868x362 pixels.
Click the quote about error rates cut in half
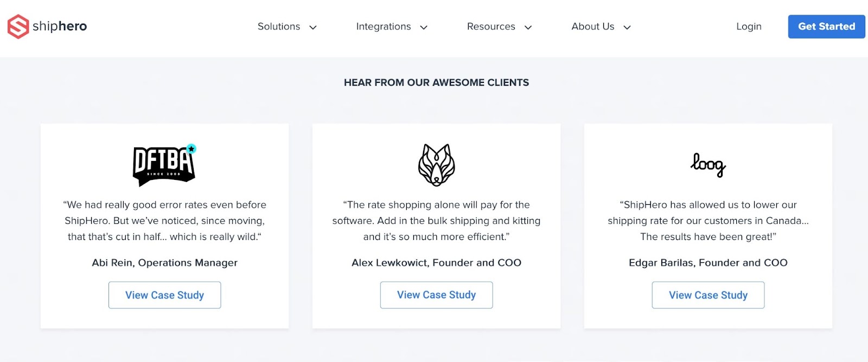(164, 221)
